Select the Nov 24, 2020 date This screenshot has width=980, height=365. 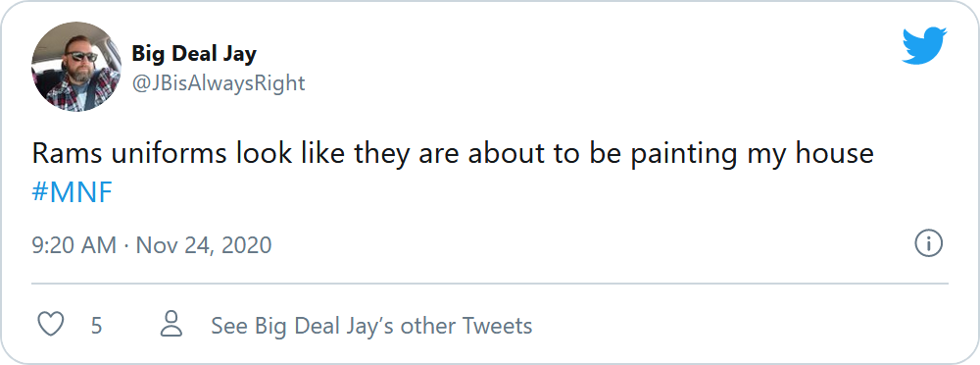(x=204, y=244)
